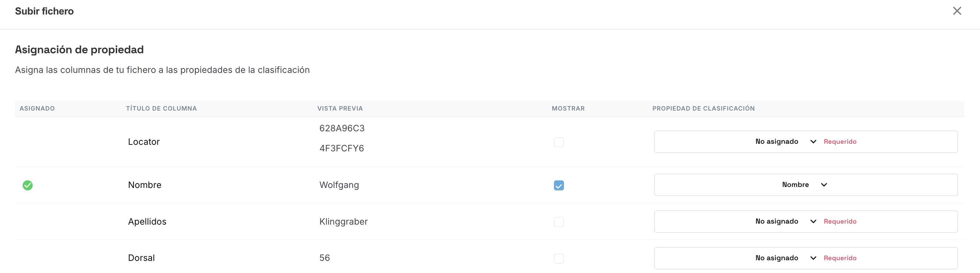Open the Locator property dropdown

806,142
